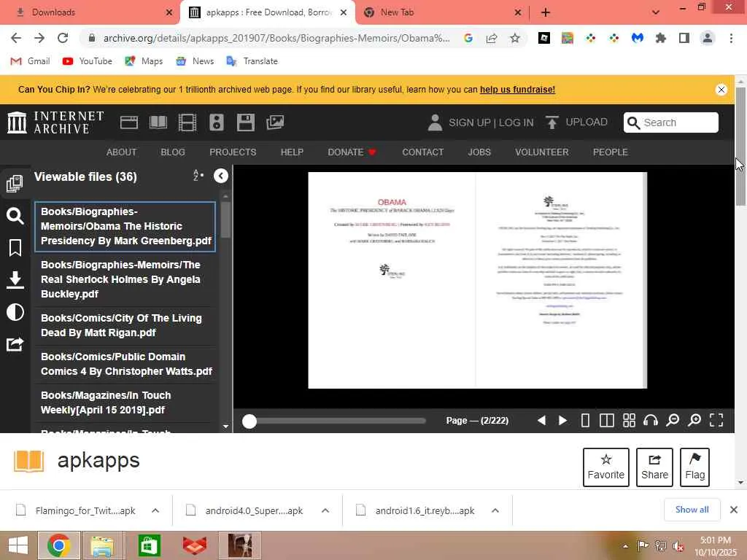Screen dimensions: 747x560
Task: Open the HELP menu item
Action: pyautogui.click(x=292, y=152)
